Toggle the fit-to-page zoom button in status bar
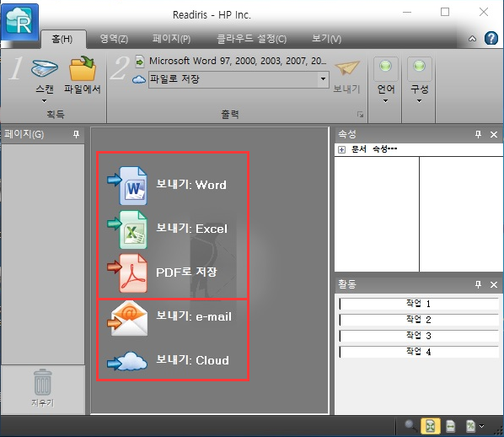Screen dimensions: 504x437 [431, 426]
